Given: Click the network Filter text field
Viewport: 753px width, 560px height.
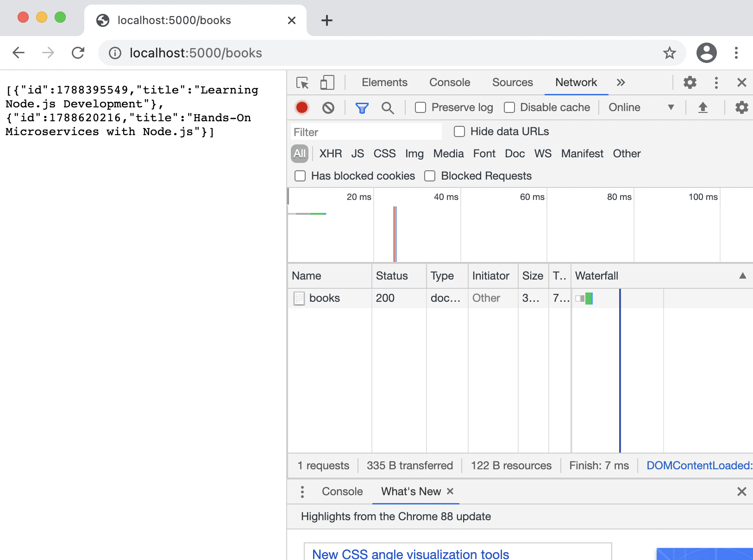Looking at the screenshot, I should point(366,132).
